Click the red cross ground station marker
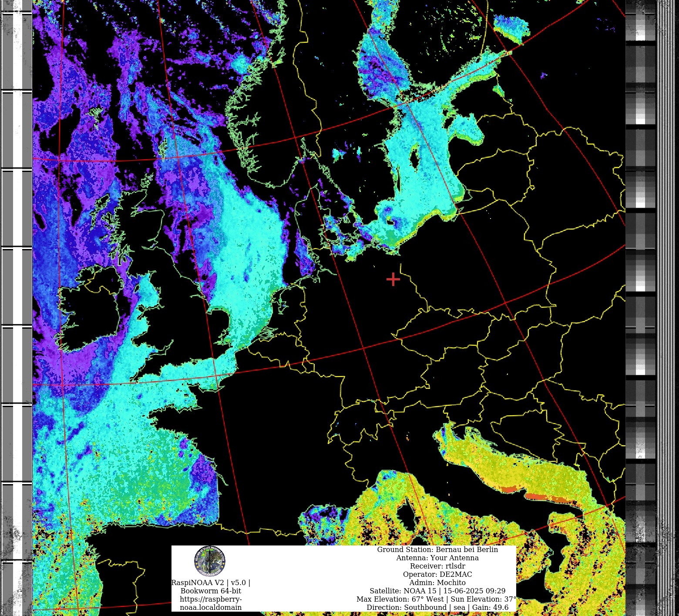 tap(393, 279)
